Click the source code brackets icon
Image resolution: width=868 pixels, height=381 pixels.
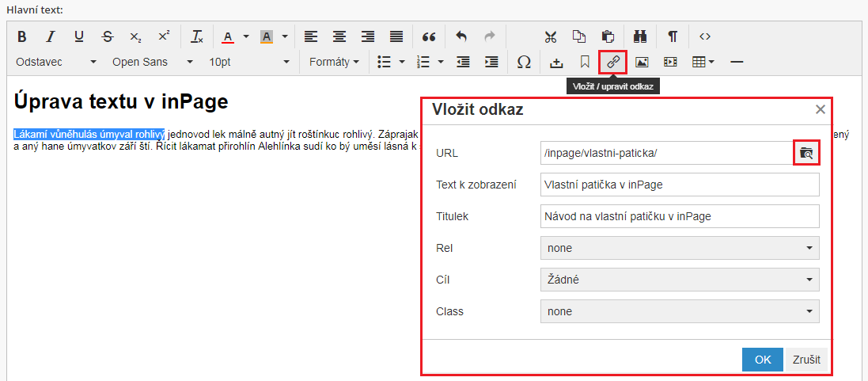(x=704, y=36)
